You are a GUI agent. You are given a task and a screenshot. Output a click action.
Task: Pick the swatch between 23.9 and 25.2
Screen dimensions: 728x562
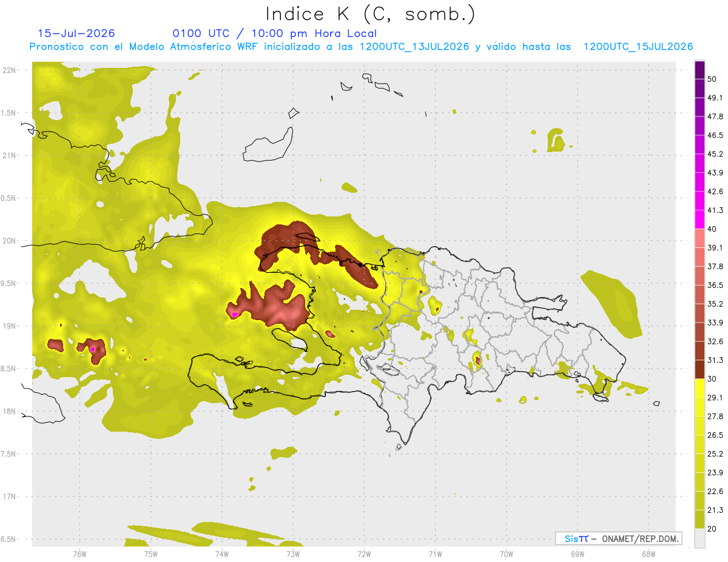tap(699, 463)
